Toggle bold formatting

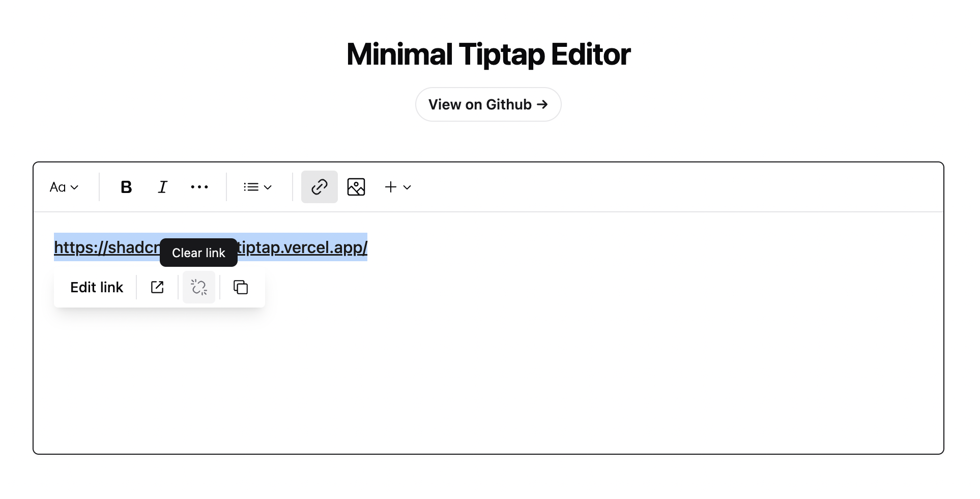tap(126, 187)
